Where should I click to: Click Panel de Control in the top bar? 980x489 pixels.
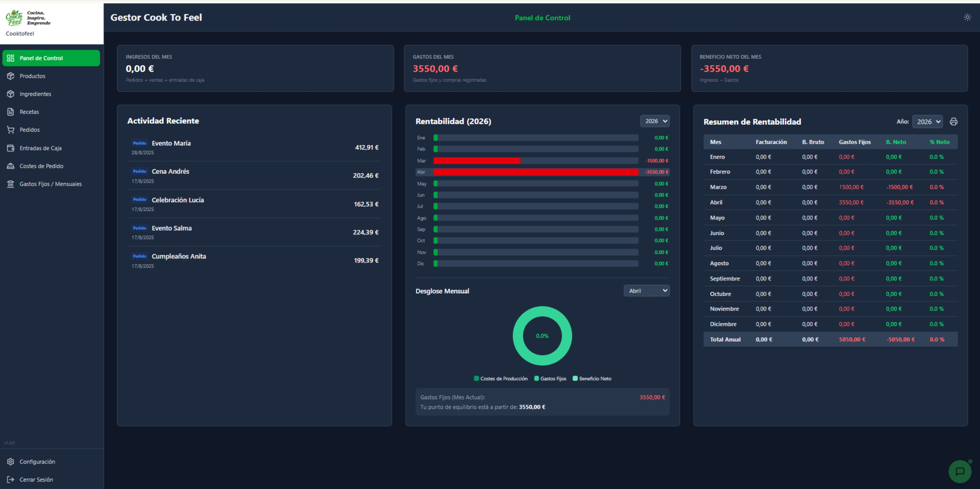(542, 18)
